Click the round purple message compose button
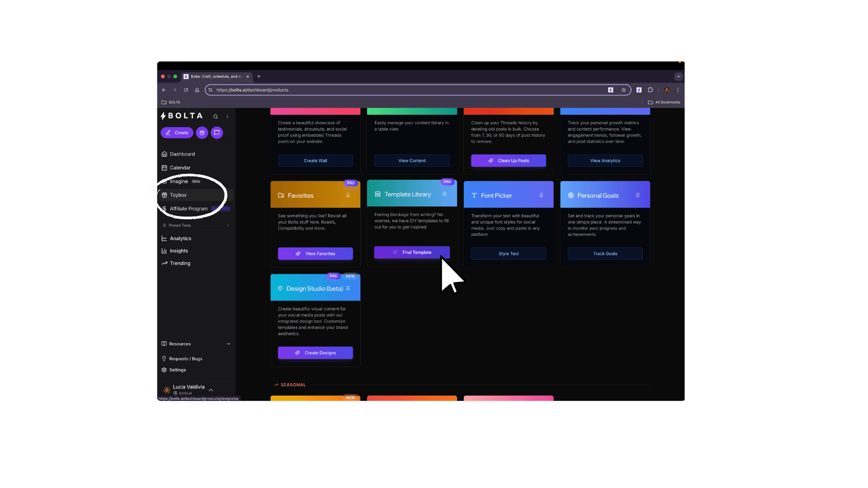 217,133
